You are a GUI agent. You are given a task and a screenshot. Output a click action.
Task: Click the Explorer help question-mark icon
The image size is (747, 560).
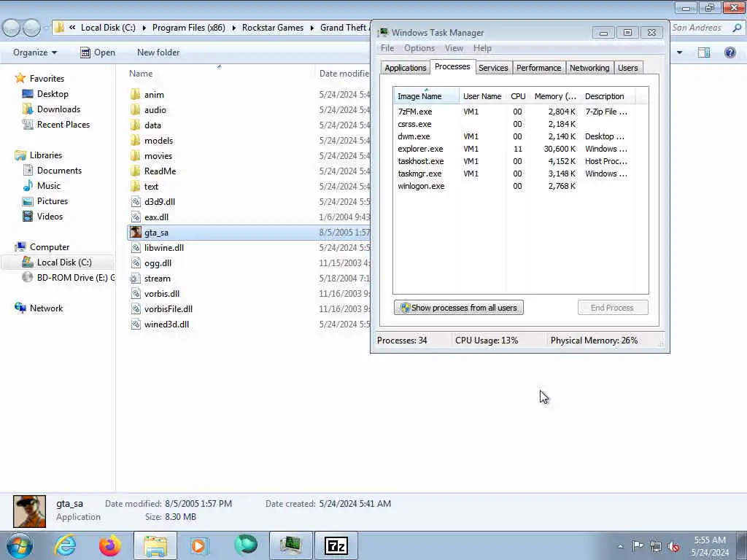click(729, 52)
